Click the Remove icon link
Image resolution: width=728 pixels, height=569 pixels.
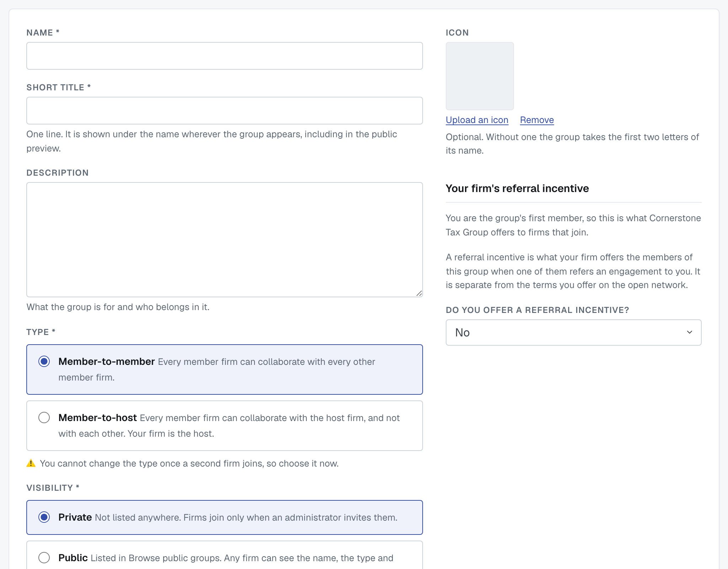(537, 120)
